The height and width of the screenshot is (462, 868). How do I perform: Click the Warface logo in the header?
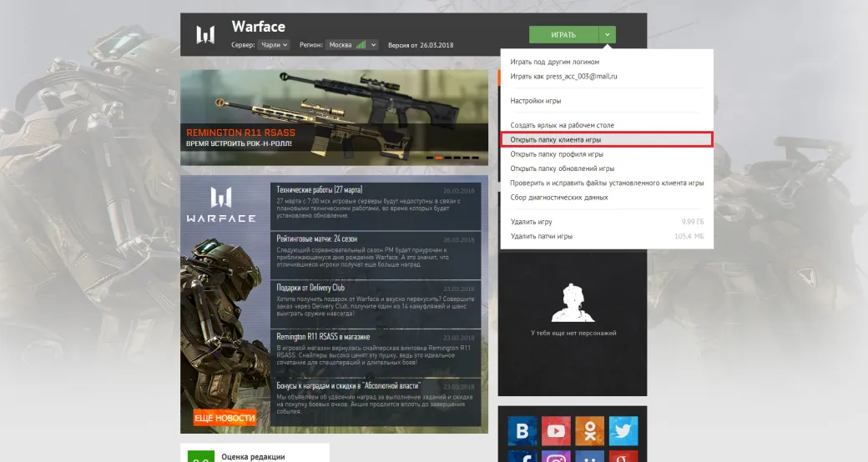click(x=205, y=35)
